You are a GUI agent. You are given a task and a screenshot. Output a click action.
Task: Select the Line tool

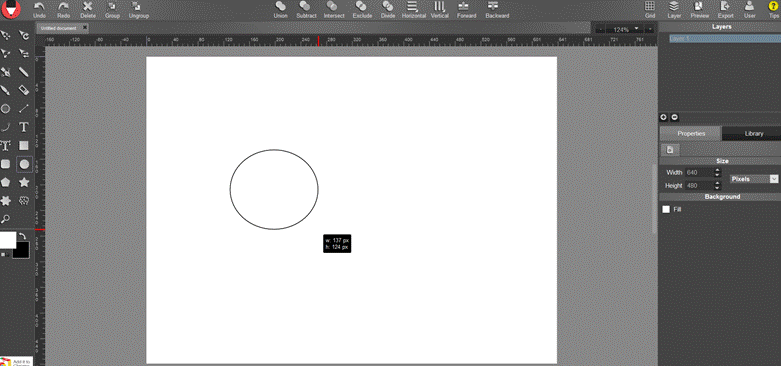[x=23, y=109]
